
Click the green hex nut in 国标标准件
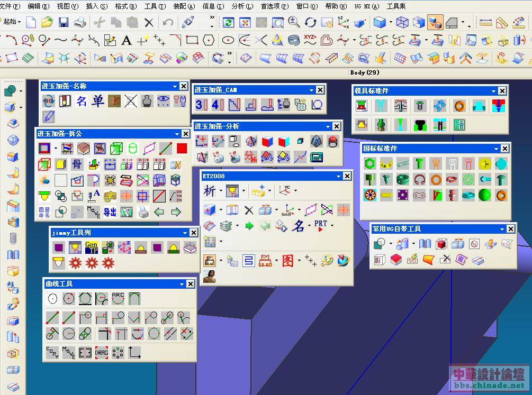(x=370, y=164)
